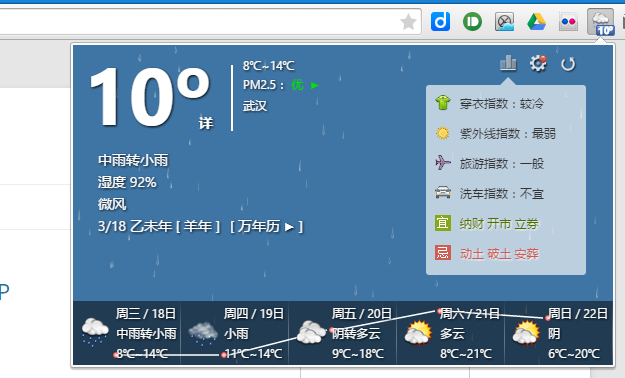The height and width of the screenshot is (378, 625).
Task: Refresh weather with circular arrow icon
Action: pyautogui.click(x=568, y=64)
